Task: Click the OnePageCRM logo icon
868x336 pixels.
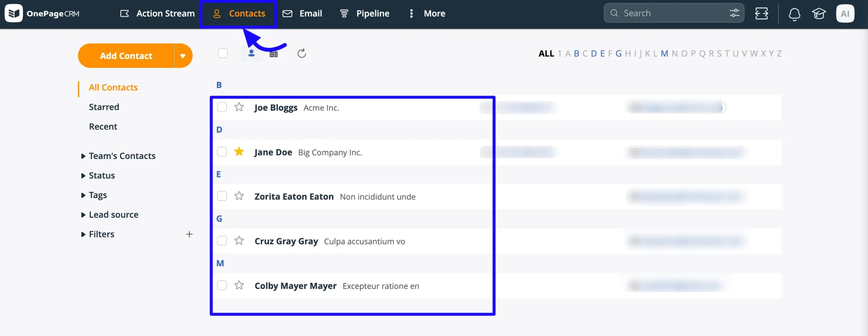Action: (14, 14)
